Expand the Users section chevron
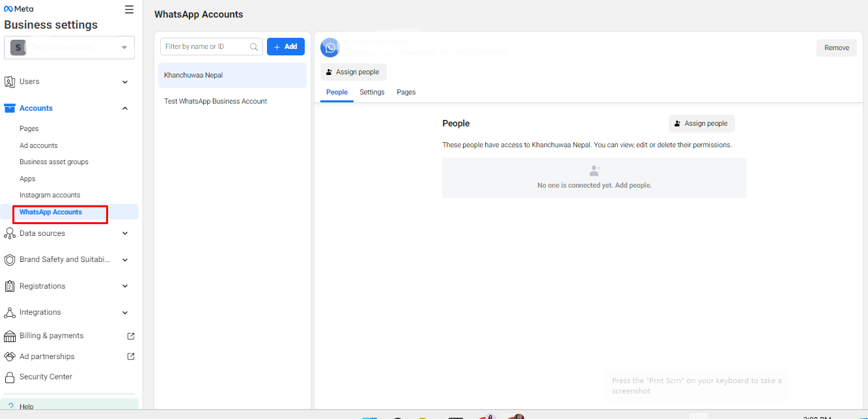 tap(125, 82)
